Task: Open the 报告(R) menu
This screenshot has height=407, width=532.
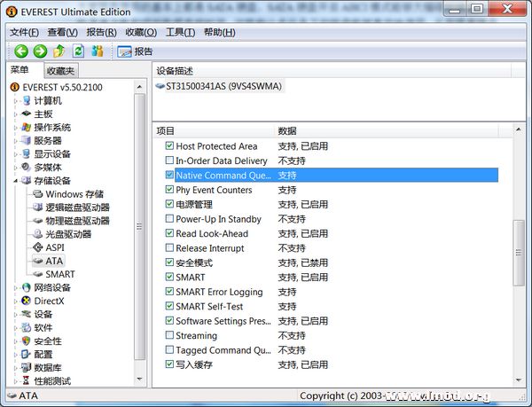Action: click(x=101, y=33)
